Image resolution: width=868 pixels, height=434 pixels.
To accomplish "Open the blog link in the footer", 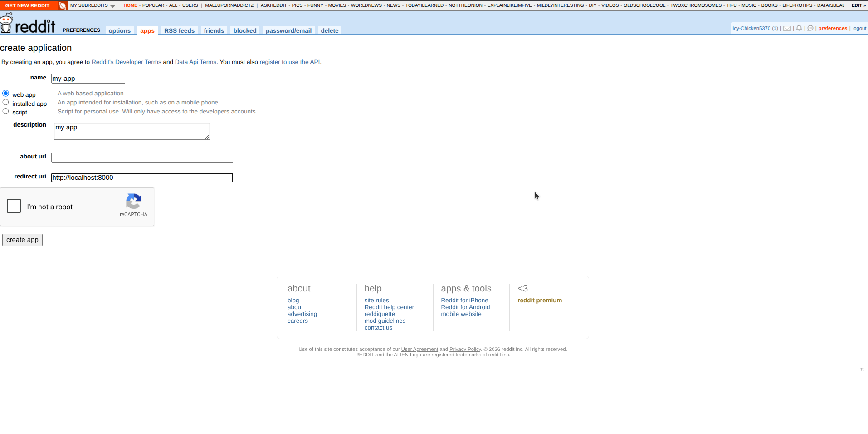I will click(293, 301).
